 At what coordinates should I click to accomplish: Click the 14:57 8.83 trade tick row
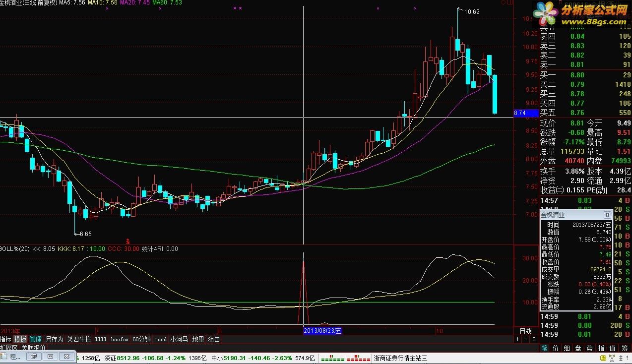pos(585,200)
